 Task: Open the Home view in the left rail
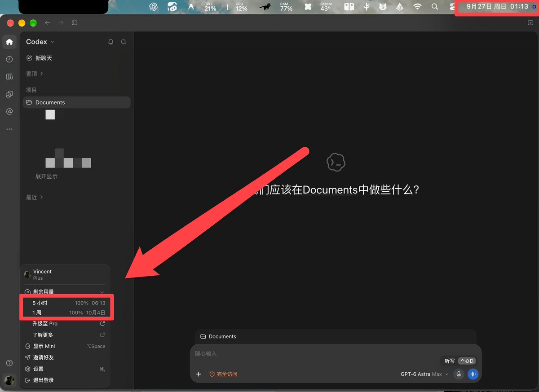coord(9,42)
